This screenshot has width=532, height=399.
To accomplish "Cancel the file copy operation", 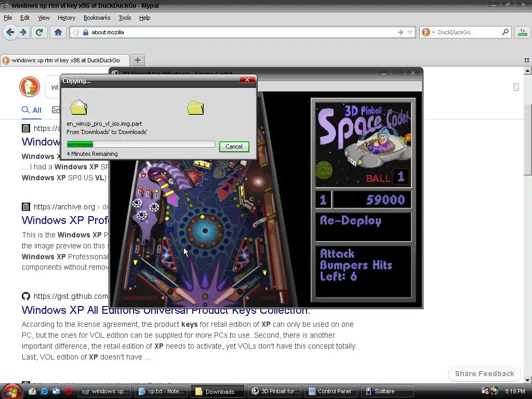I will coord(234,147).
